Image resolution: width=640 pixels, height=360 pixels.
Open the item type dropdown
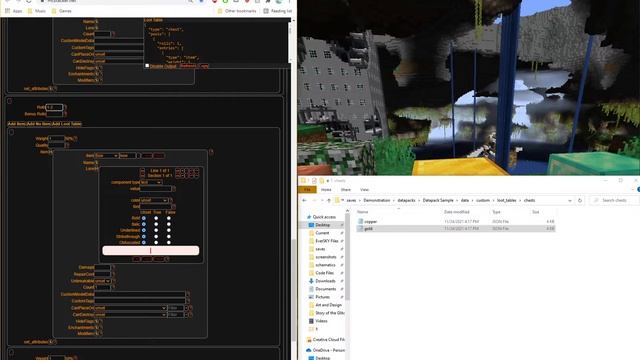107,156
